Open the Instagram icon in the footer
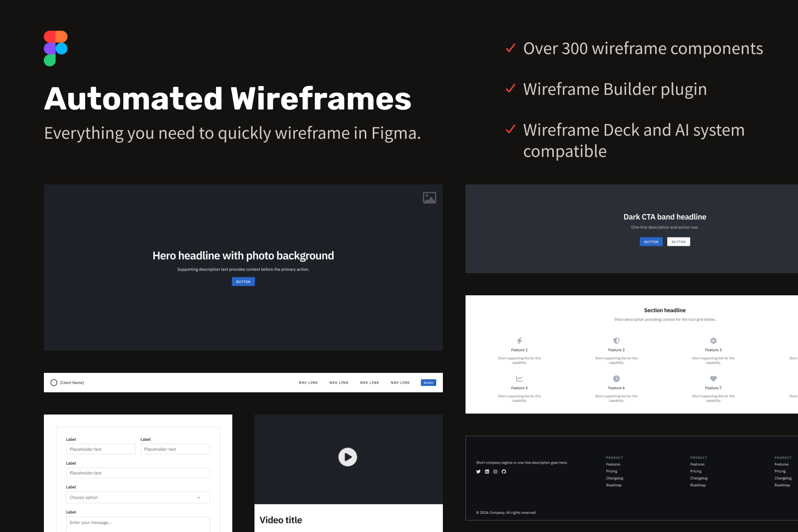 click(x=495, y=472)
